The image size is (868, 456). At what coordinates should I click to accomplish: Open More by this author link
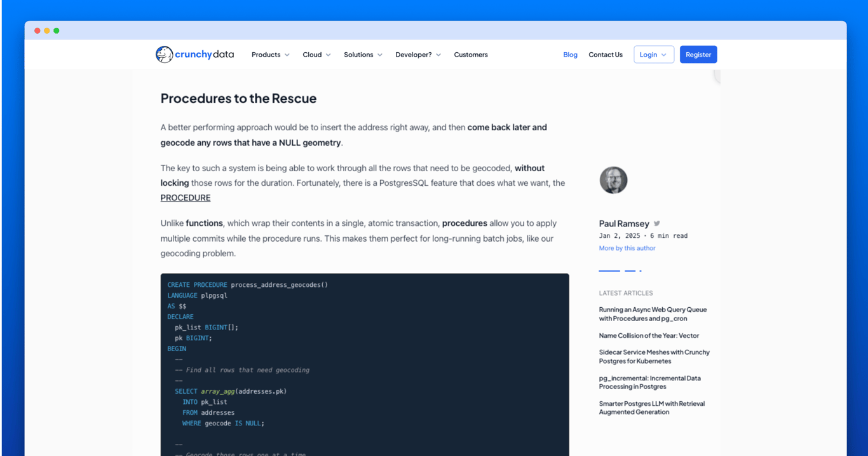click(x=627, y=248)
